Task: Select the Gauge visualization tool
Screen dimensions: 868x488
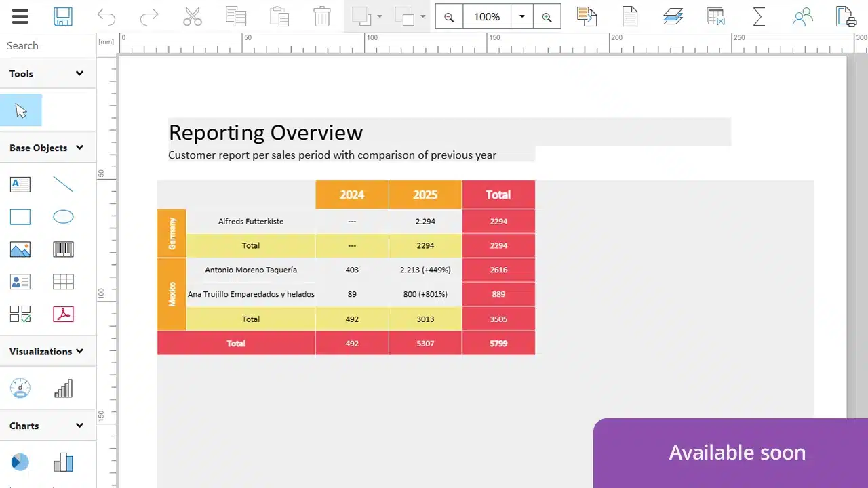Action: click(20, 388)
